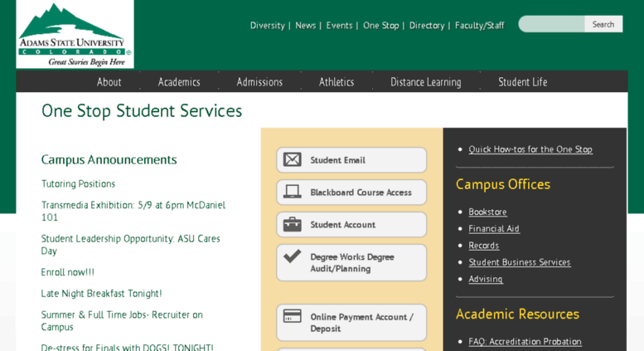Open the Student Life menu
The width and height of the screenshot is (644, 351).
tap(522, 82)
